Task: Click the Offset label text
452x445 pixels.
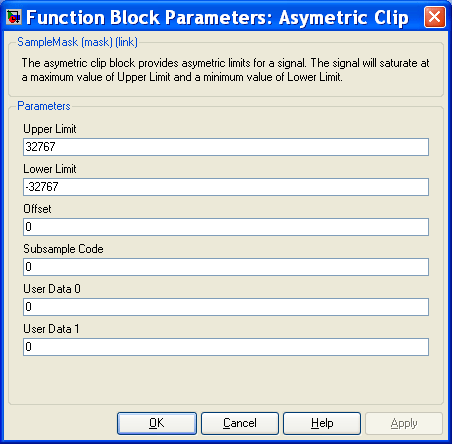Action: [37, 209]
